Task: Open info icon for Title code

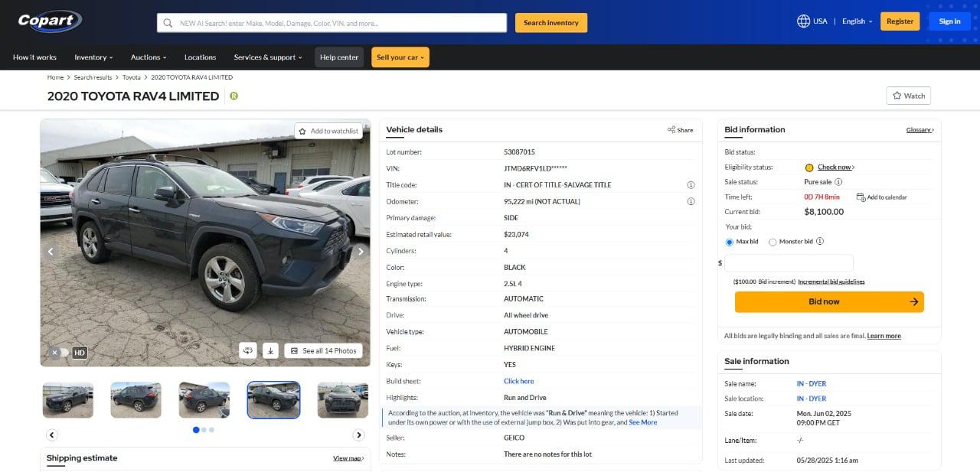Action: pyautogui.click(x=691, y=185)
